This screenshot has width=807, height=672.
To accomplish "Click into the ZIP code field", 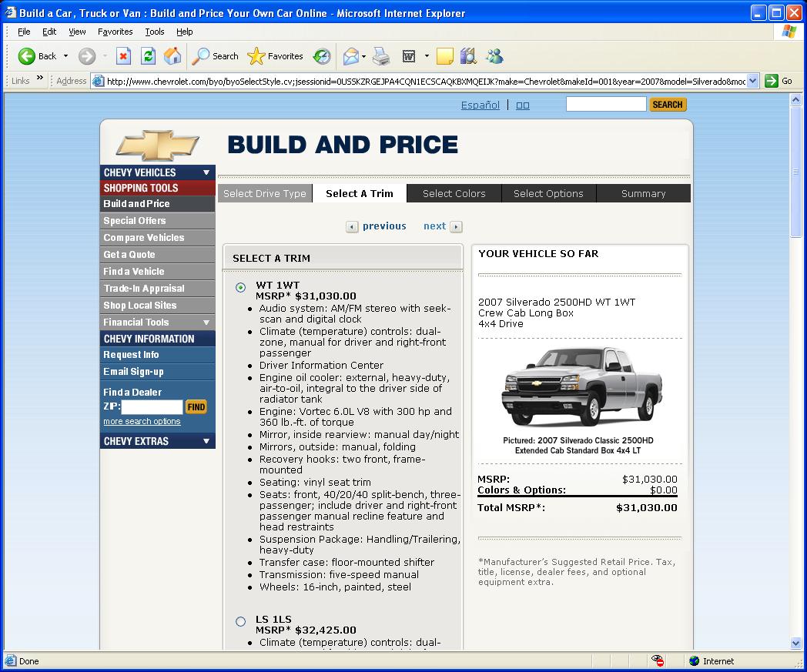I will (152, 407).
